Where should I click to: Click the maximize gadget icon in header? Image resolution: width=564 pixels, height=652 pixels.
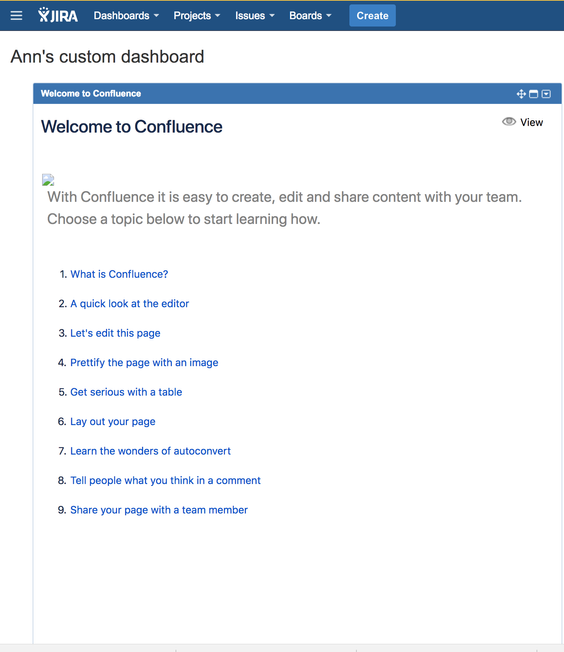click(534, 94)
